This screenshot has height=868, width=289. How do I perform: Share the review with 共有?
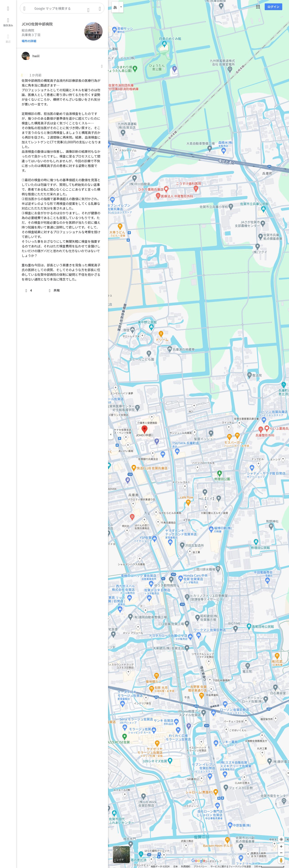54,290
